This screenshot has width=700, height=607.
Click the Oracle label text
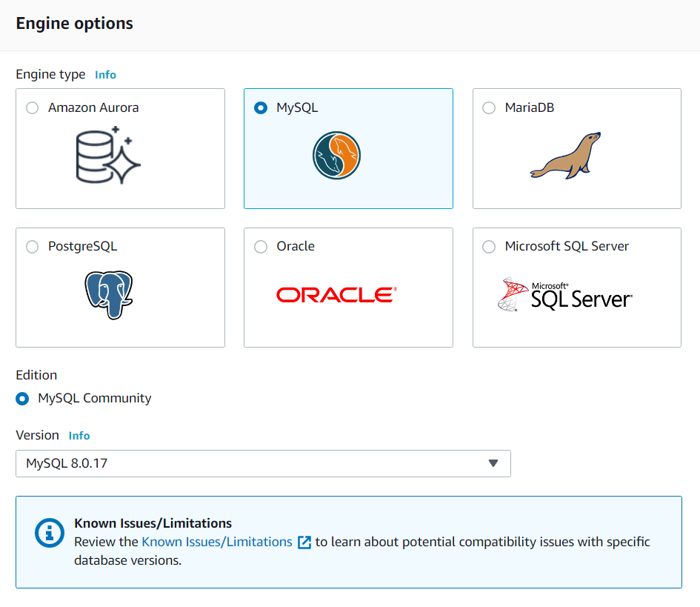point(296,246)
